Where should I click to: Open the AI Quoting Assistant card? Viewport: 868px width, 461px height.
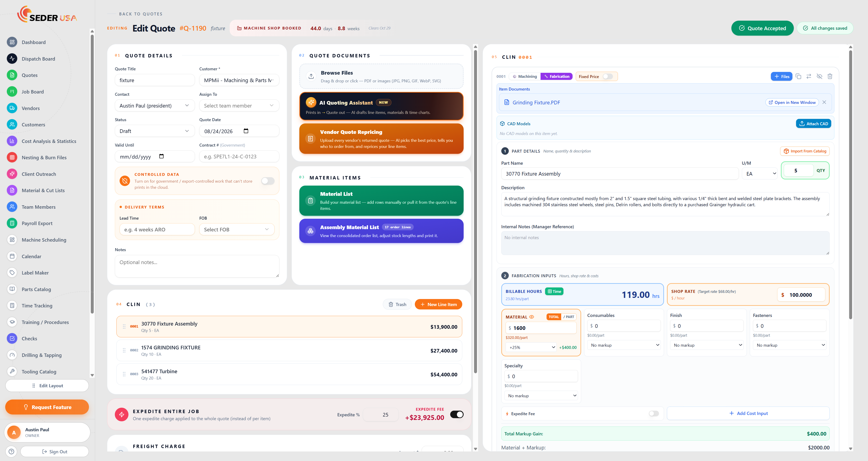pyautogui.click(x=381, y=106)
